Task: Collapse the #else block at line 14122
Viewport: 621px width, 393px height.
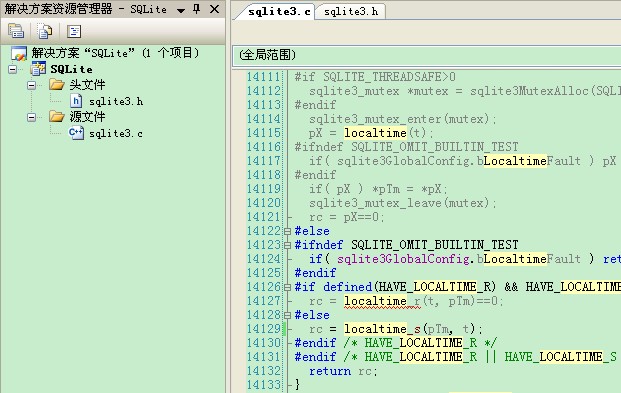Action: pyautogui.click(x=288, y=231)
